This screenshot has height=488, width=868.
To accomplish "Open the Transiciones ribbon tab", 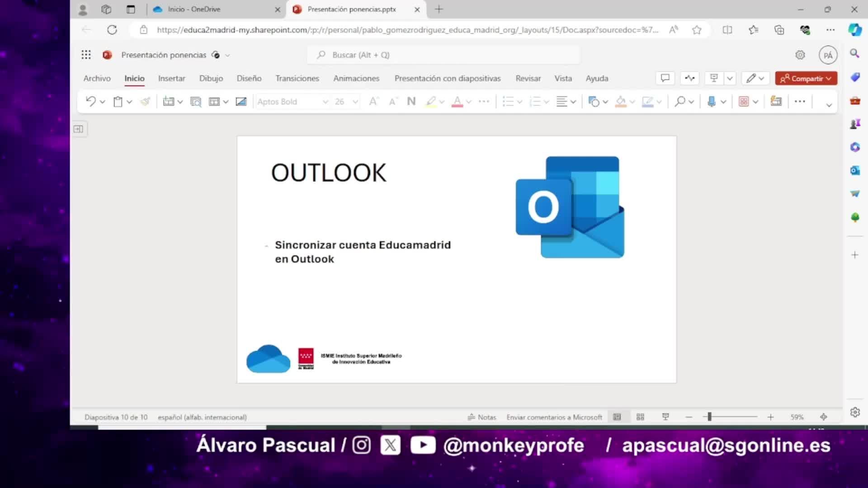I will 297,78.
